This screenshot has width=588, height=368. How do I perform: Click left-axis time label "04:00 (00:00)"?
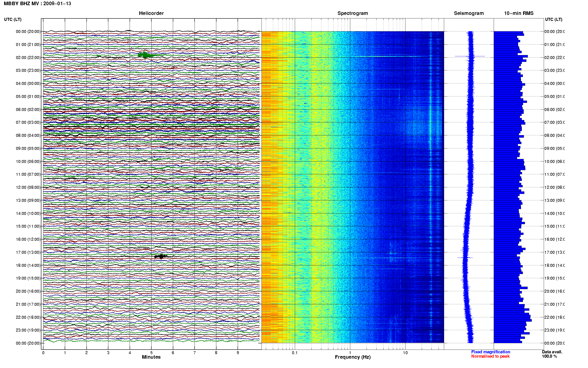click(28, 83)
